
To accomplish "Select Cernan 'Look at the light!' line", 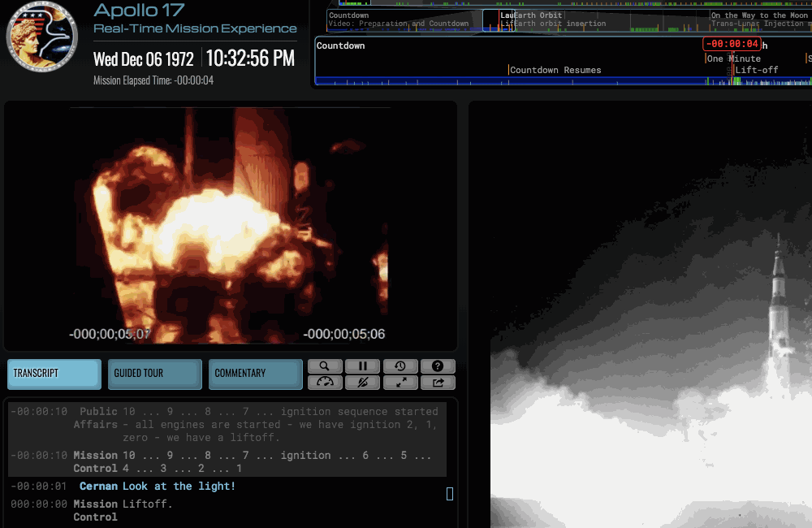I will 178,486.
